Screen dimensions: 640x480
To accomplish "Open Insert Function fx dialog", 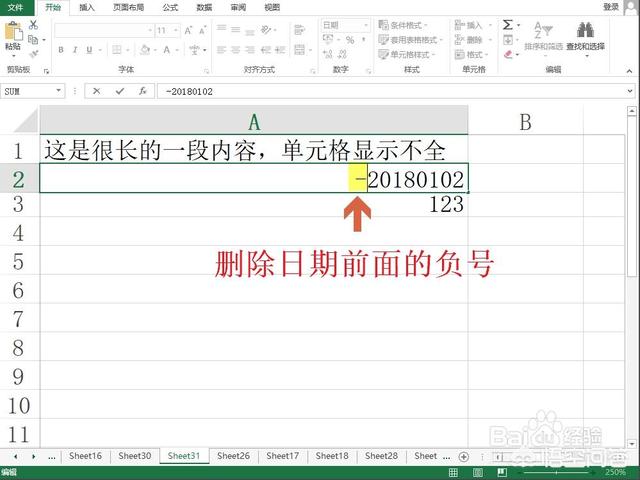I will click(x=142, y=91).
